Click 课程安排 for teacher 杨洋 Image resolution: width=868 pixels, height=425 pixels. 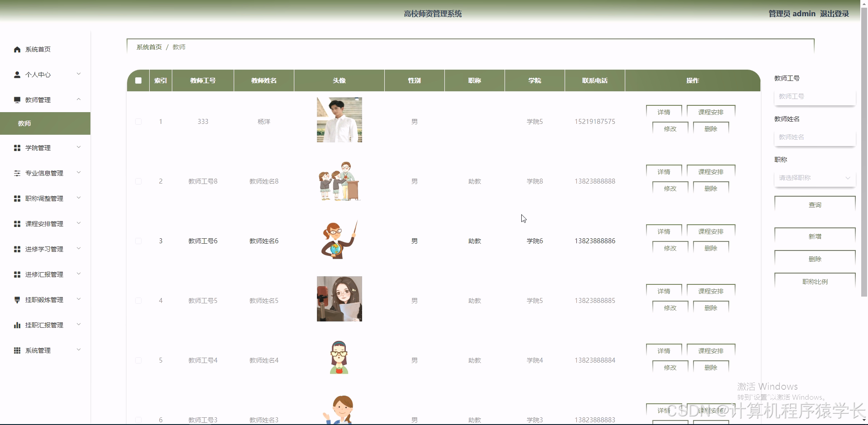coord(711,112)
